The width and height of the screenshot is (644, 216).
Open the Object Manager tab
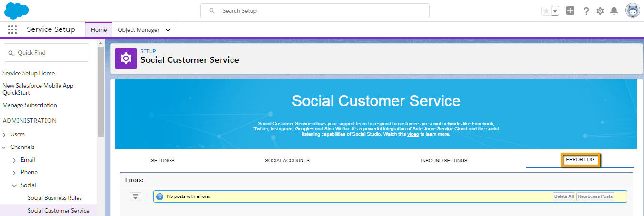click(x=139, y=29)
